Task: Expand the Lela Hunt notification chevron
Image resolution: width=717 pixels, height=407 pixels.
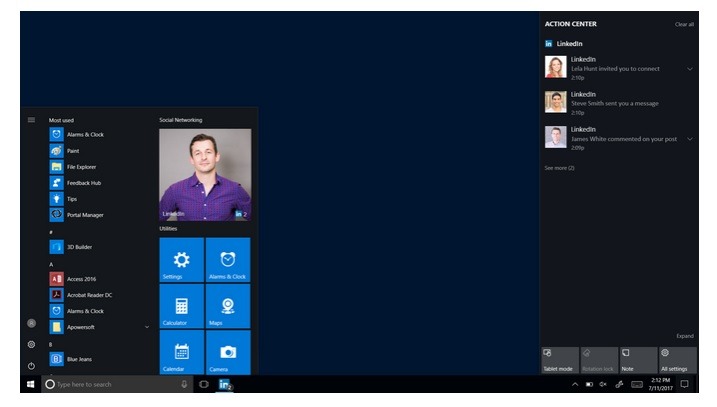Action: click(690, 69)
